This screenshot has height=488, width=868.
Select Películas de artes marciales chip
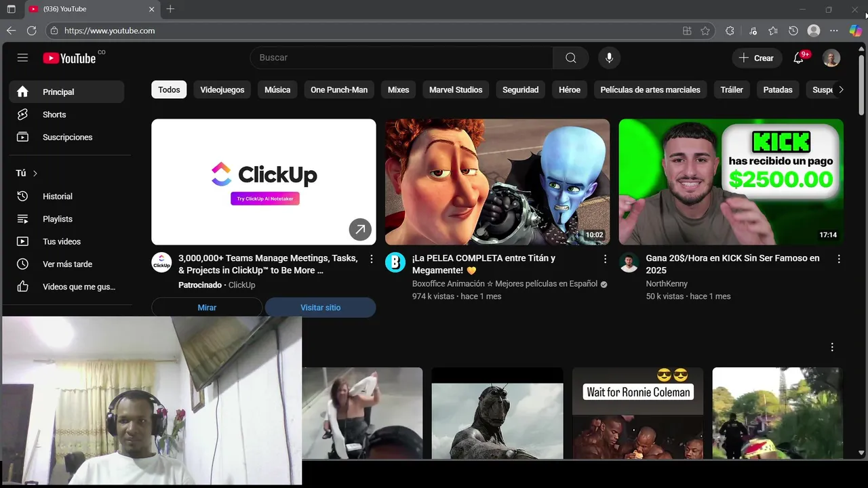tap(650, 89)
